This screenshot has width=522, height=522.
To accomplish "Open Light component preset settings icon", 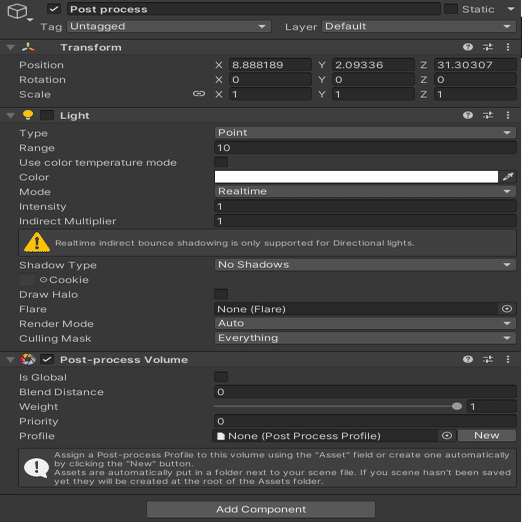I will [488, 115].
